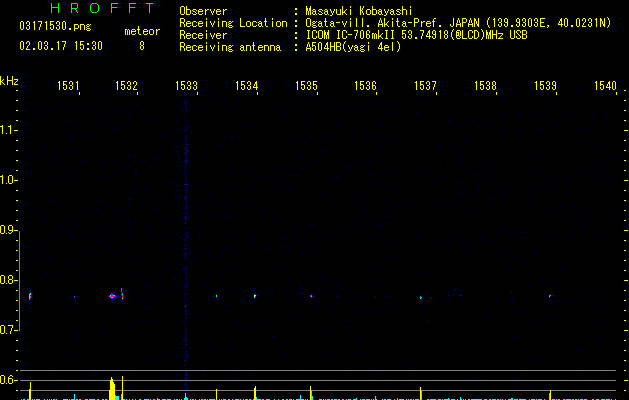Screen dimensions: 629x400
Task: Click the Ogata-vill. Akita-Pref. JAPAN location text
Action: click(458, 23)
